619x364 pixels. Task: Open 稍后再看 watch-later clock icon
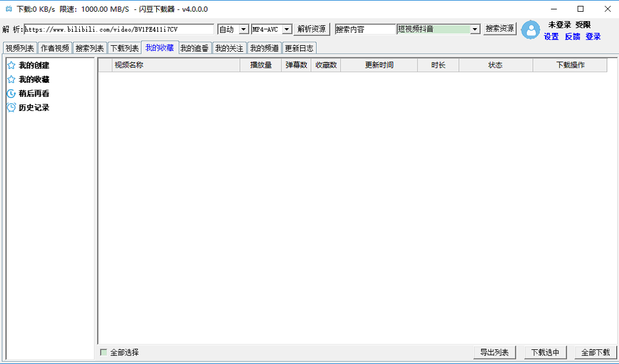point(11,93)
